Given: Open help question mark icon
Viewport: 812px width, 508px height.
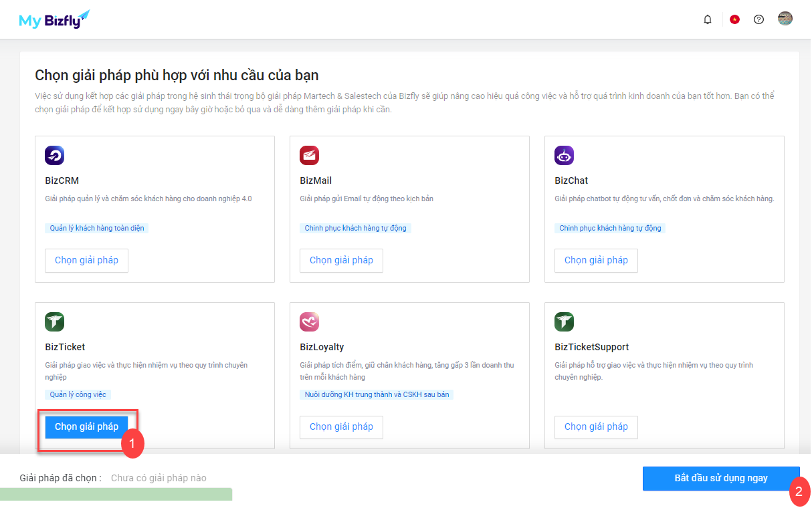Looking at the screenshot, I should [x=758, y=19].
